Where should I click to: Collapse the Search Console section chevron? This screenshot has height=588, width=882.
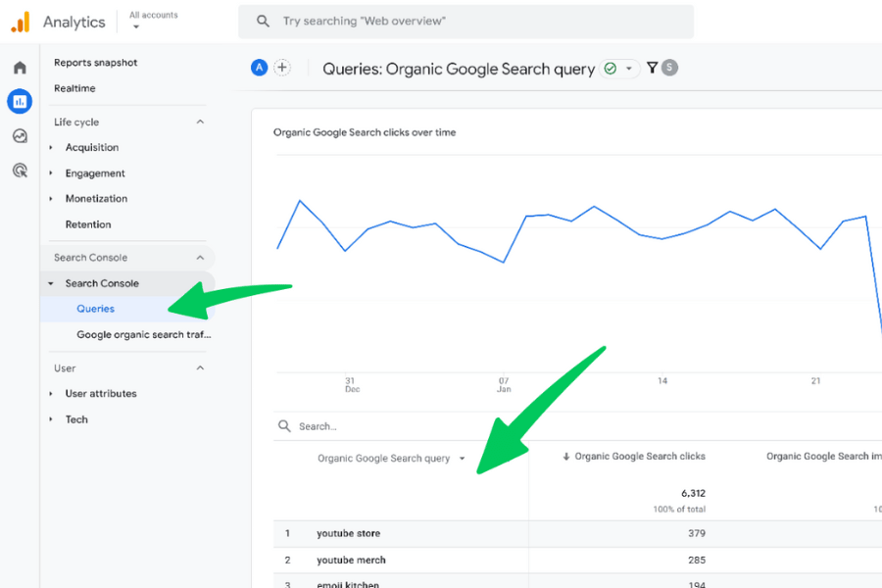click(x=200, y=258)
